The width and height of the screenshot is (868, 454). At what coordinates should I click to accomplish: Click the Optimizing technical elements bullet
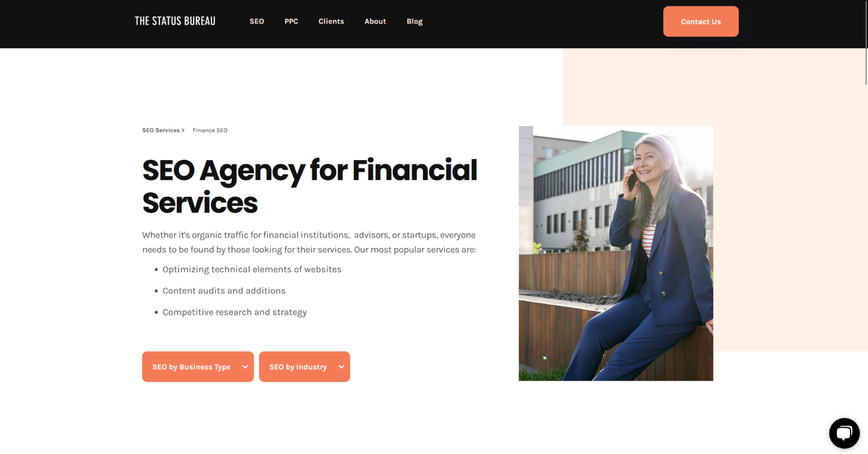(252, 270)
